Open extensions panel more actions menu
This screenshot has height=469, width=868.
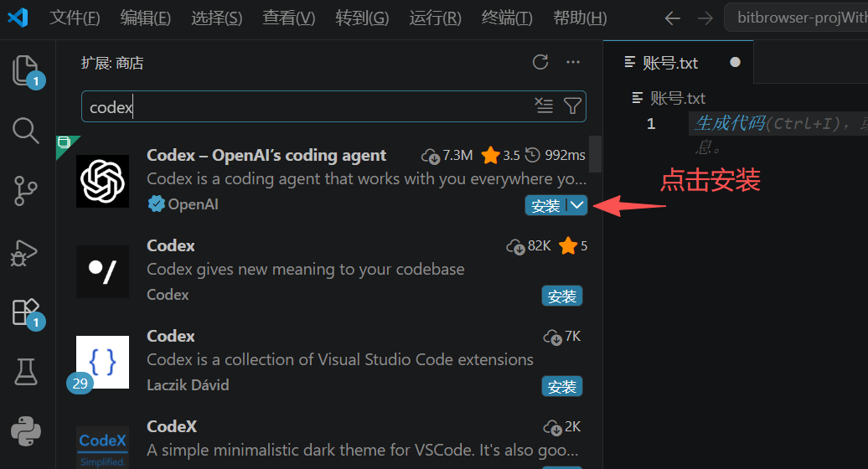coord(573,62)
